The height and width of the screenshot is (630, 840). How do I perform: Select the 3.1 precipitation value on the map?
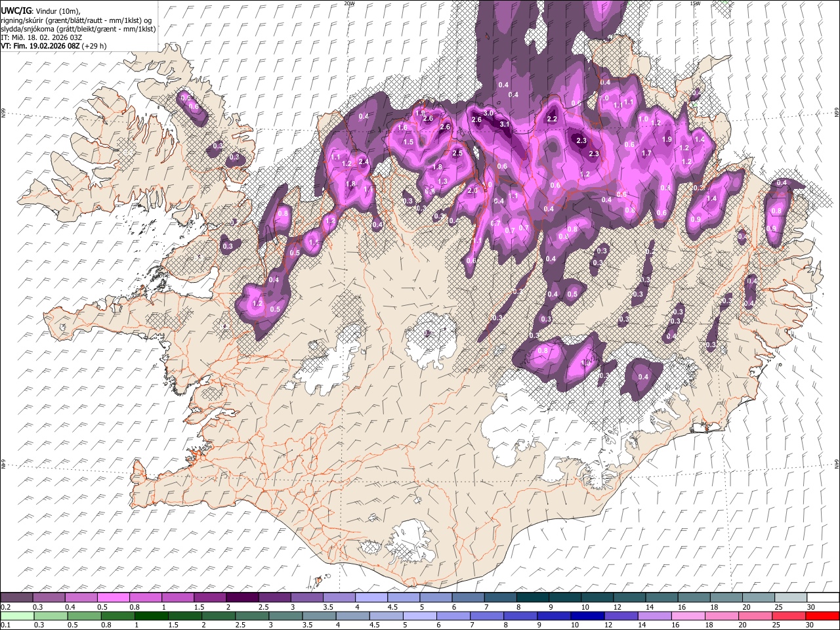pyautogui.click(x=505, y=124)
